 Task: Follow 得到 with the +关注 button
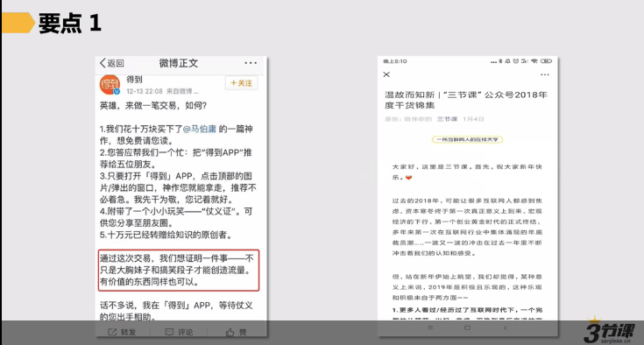pyautogui.click(x=241, y=83)
